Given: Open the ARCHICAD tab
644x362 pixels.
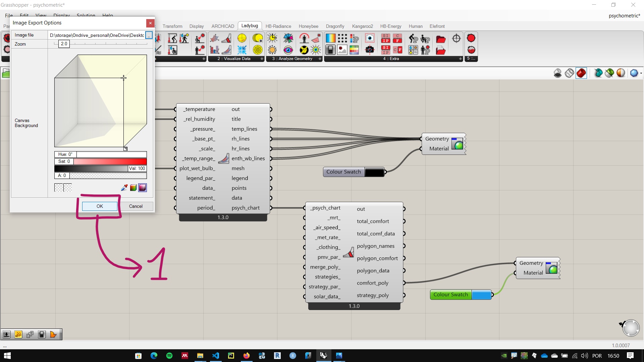Looking at the screenshot, I should tap(223, 26).
